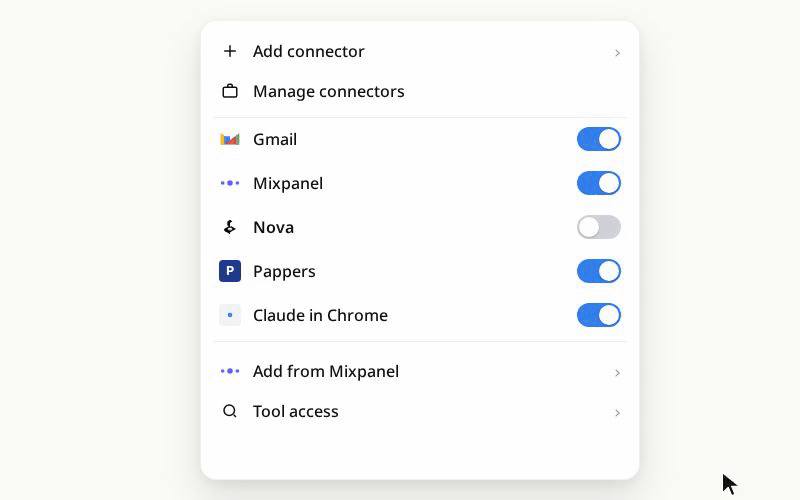Switch off the Pappers toggle

(598, 271)
